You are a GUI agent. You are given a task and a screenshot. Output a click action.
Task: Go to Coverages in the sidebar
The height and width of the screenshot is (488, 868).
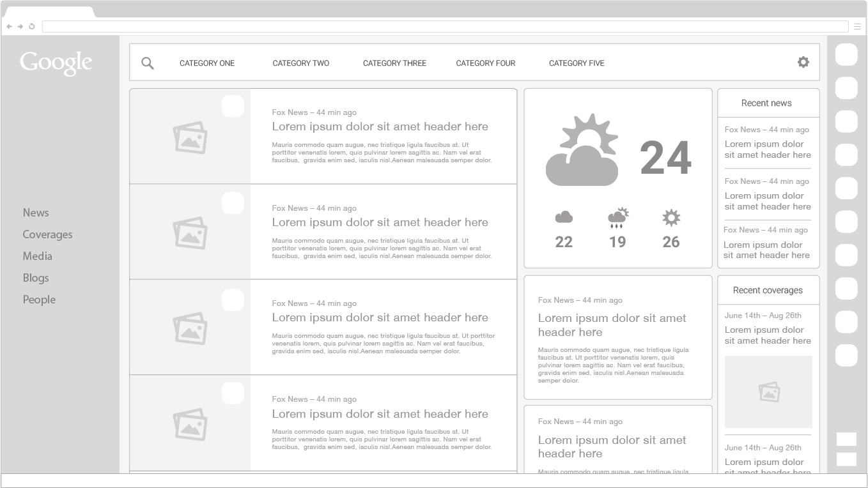pos(47,234)
